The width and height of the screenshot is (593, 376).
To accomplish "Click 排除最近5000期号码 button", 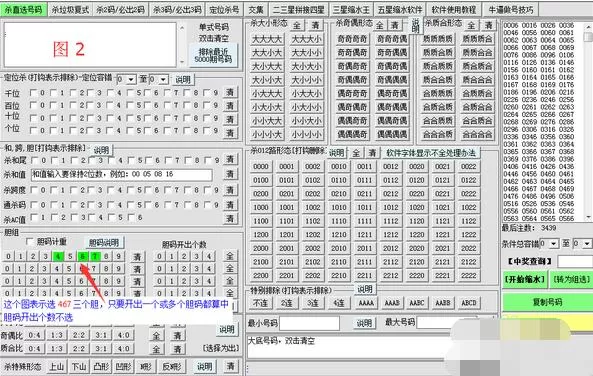I will click(213, 56).
